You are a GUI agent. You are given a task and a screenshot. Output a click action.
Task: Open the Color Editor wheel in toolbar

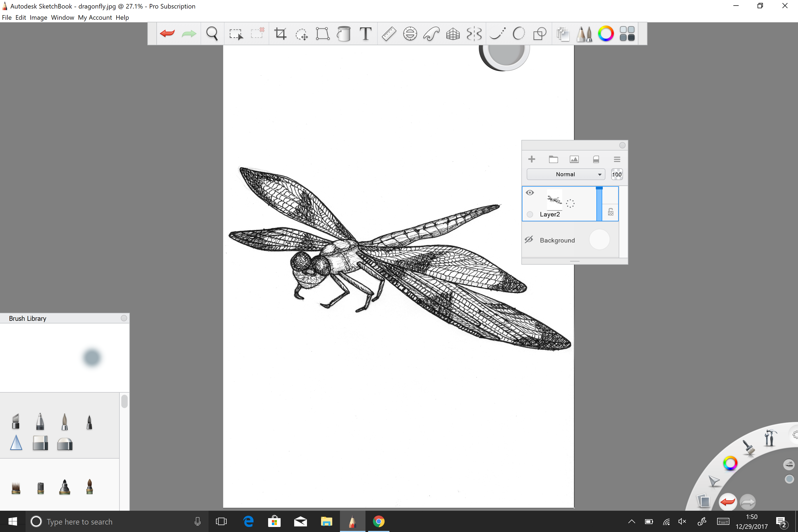[x=606, y=34]
